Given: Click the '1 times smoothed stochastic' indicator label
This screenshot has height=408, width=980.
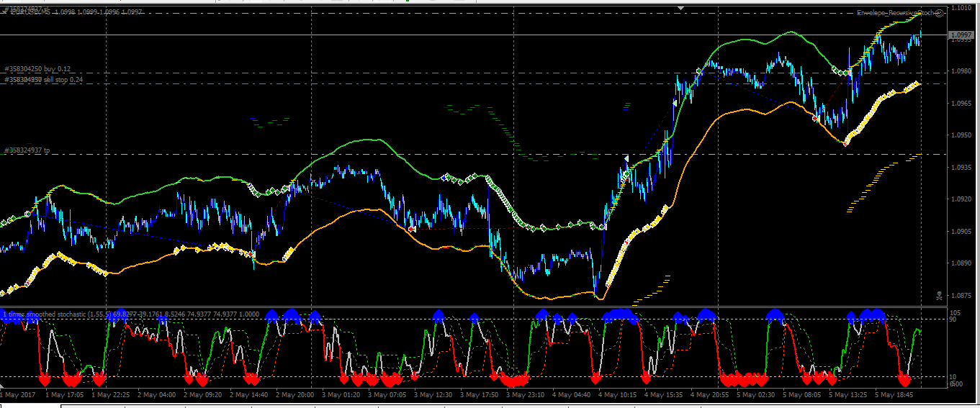Looking at the screenshot, I should (45, 314).
